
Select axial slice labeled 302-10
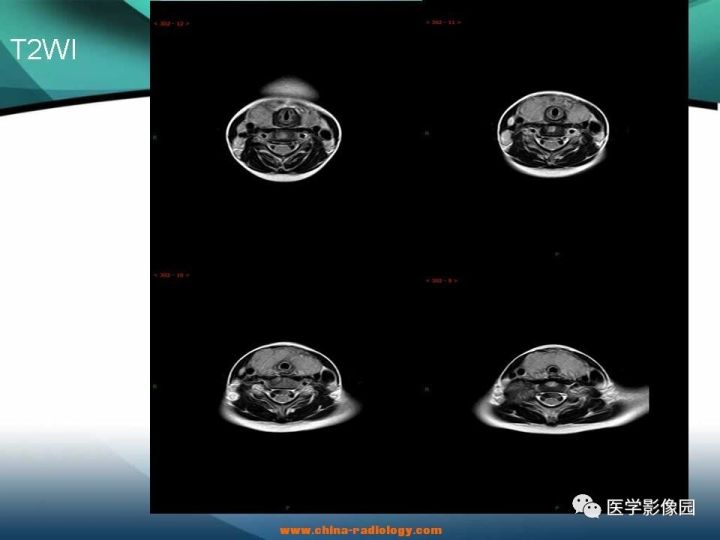[x=290, y=387]
